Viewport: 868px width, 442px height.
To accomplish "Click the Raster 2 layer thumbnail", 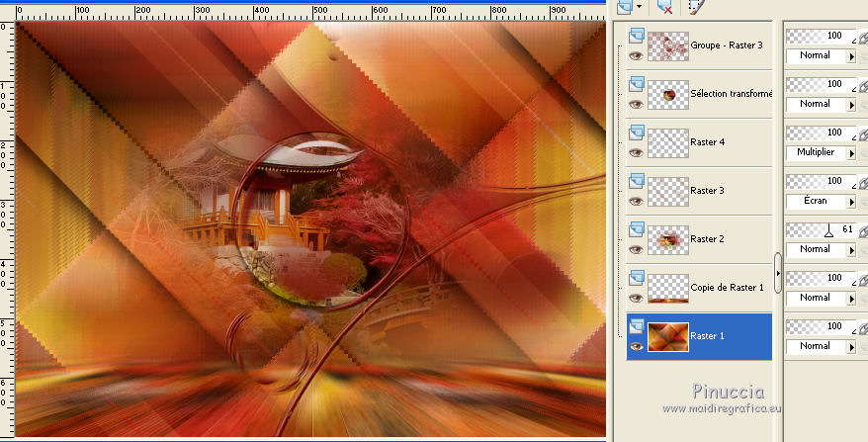I will [668, 240].
